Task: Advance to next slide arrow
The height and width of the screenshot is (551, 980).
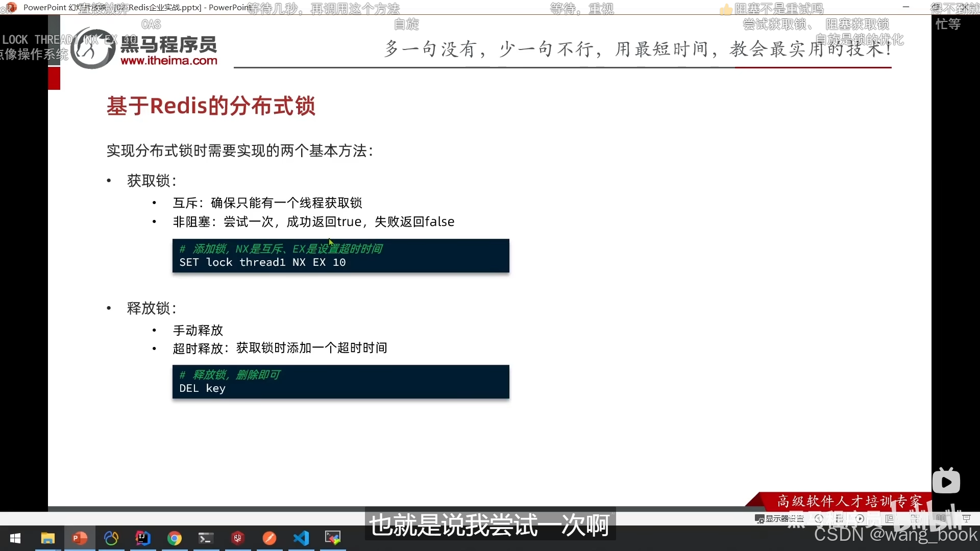Action: 860,518
